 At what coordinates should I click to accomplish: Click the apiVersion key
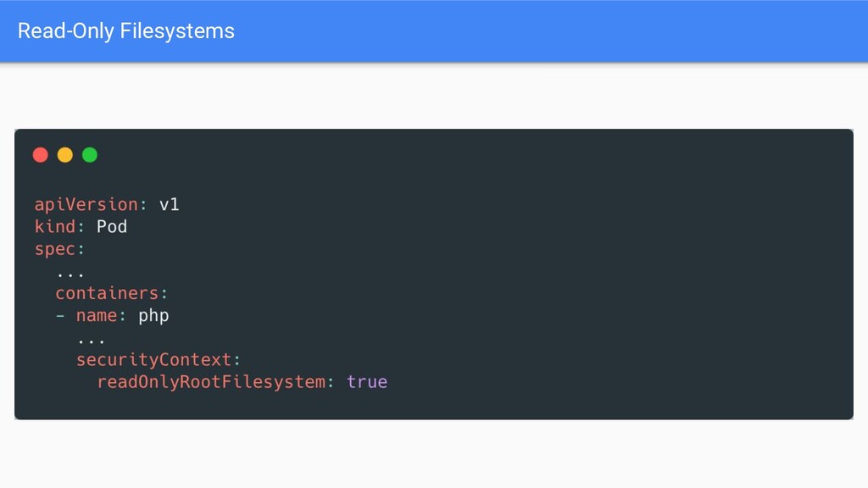click(x=86, y=205)
